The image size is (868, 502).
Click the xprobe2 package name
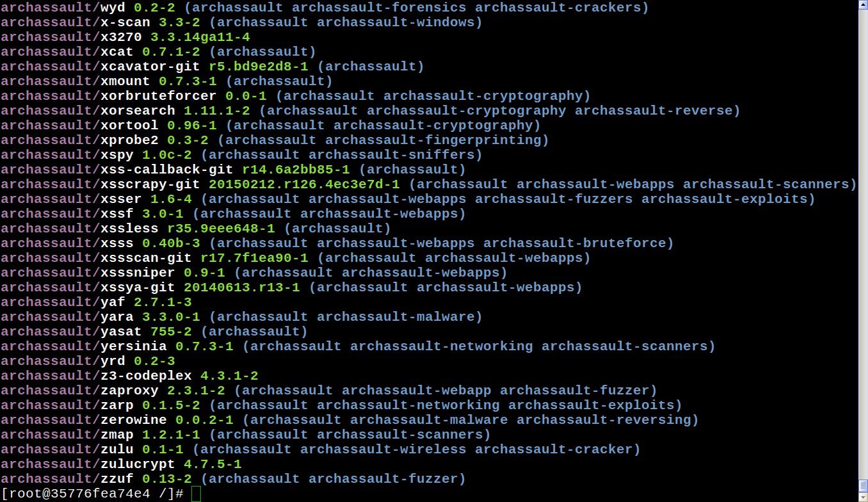point(129,140)
